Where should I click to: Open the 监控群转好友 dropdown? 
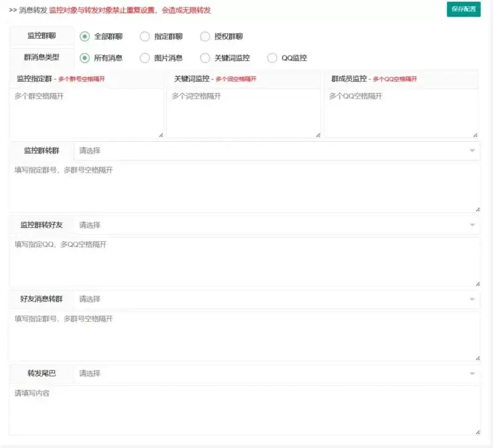(277, 225)
